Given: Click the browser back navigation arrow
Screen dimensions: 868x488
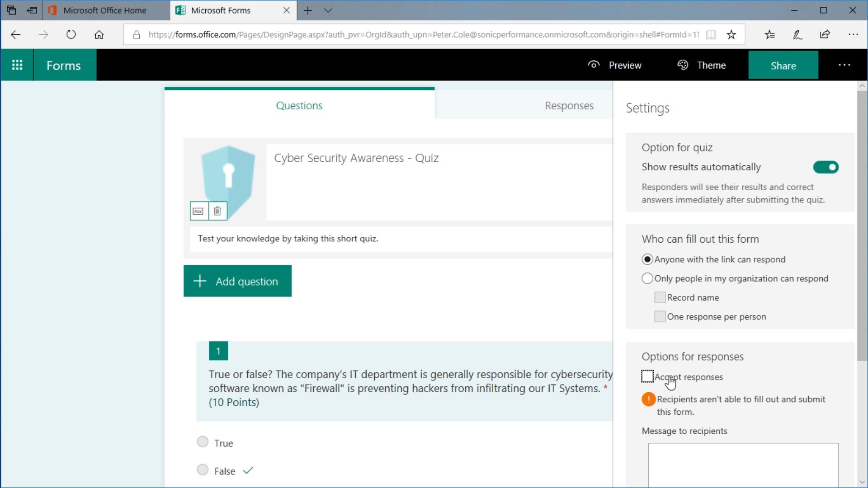Looking at the screenshot, I should coord(15,34).
